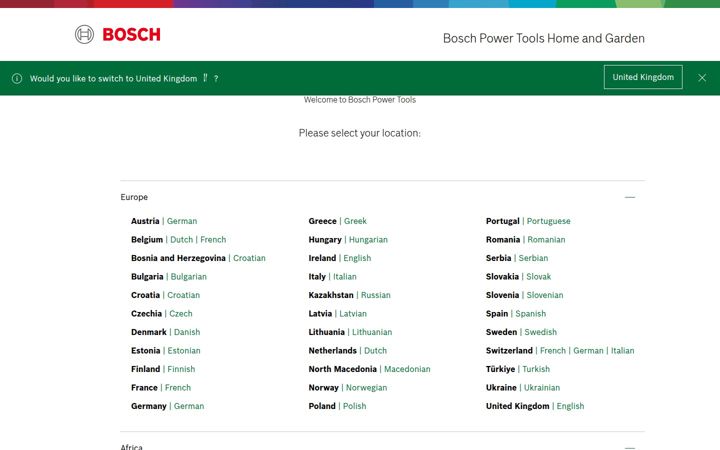The image size is (720, 450).
Task: Close the country switch banner
Action: coord(702,78)
